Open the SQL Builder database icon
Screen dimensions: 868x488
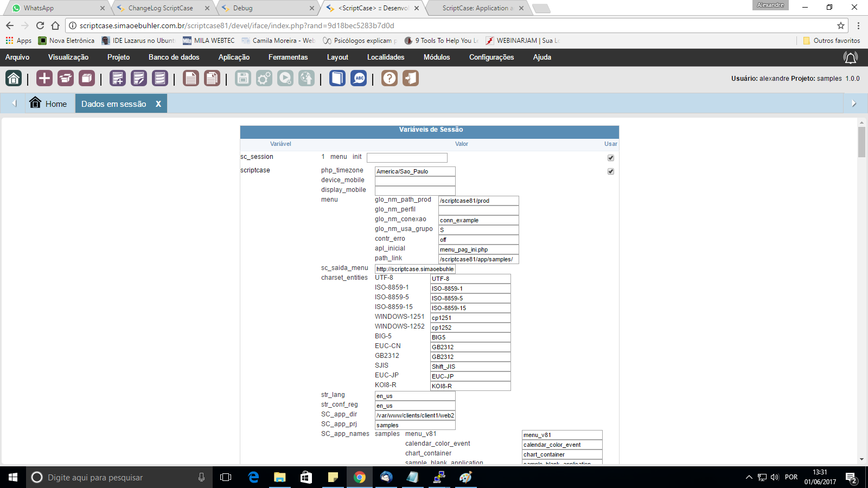159,79
